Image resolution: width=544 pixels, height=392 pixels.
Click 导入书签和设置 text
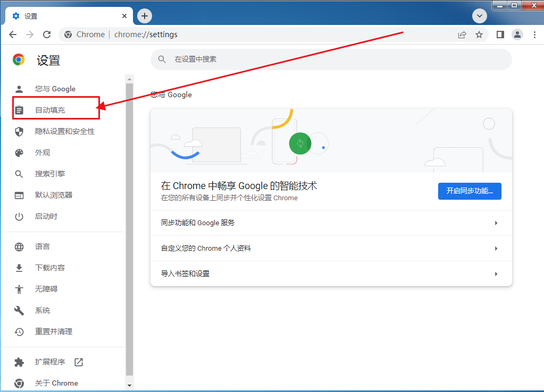[x=185, y=274]
